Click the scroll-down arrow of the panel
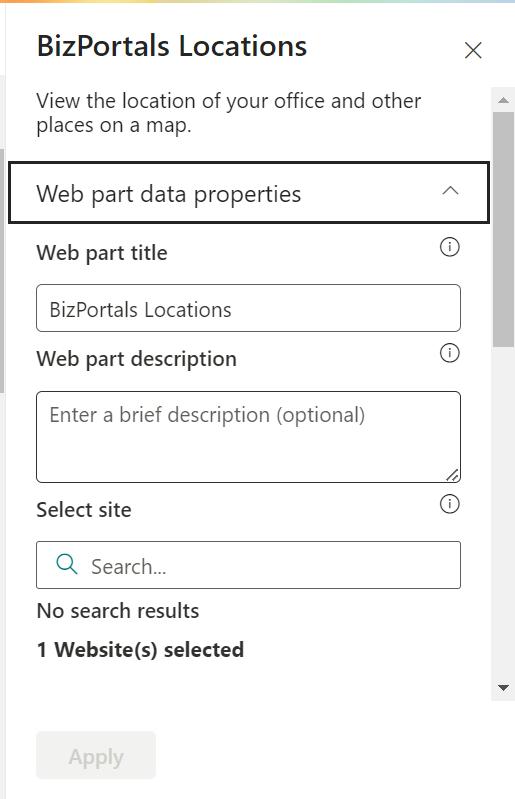The width and height of the screenshot is (515, 799). 503,688
